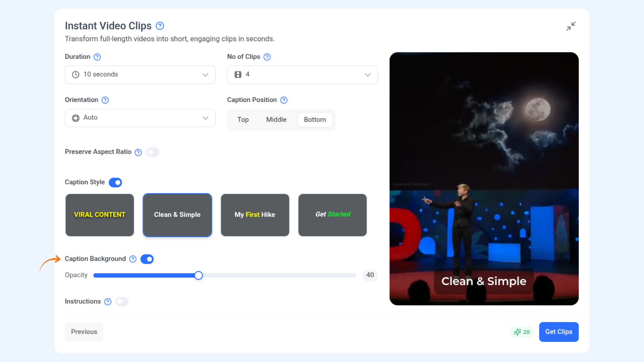Viewport: 644px width, 362px height.
Task: Open the Duration dropdown showing 10 seconds
Action: (140, 75)
